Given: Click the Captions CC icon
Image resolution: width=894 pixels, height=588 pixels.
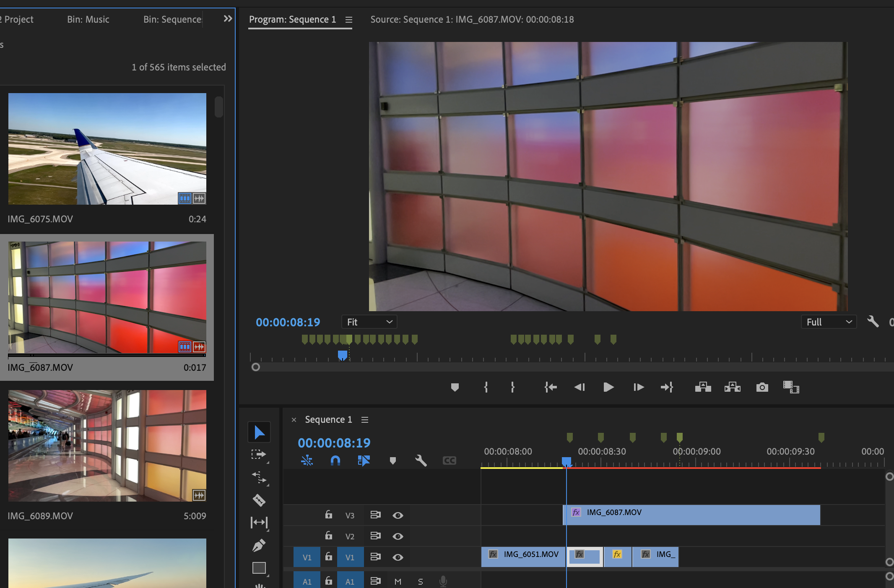Looking at the screenshot, I should click(x=449, y=460).
